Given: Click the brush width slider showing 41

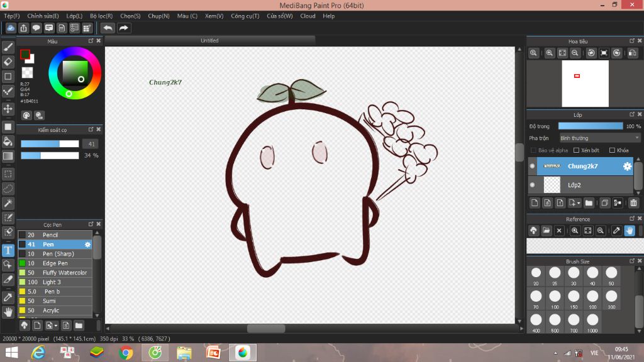Looking at the screenshot, I should point(50,144).
